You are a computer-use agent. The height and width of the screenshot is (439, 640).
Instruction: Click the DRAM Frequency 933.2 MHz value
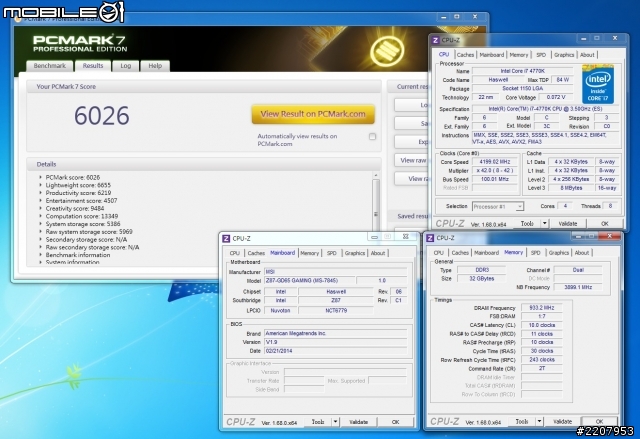542,308
